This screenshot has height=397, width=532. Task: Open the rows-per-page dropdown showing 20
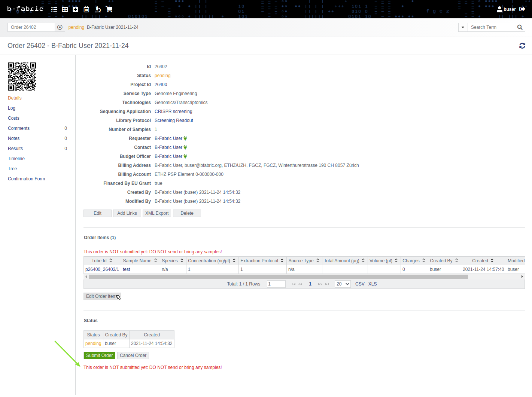343,284
